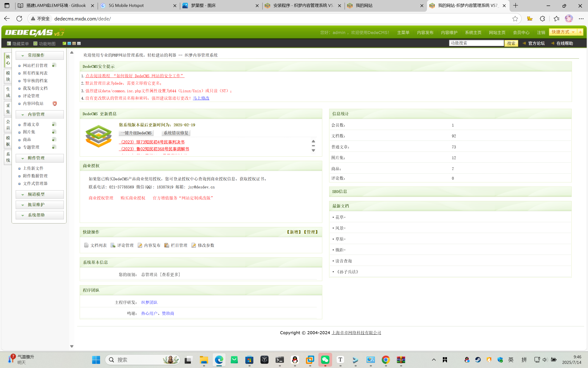Collapse the 常用操作 menu section
This screenshot has height=368, width=588.
(40, 55)
